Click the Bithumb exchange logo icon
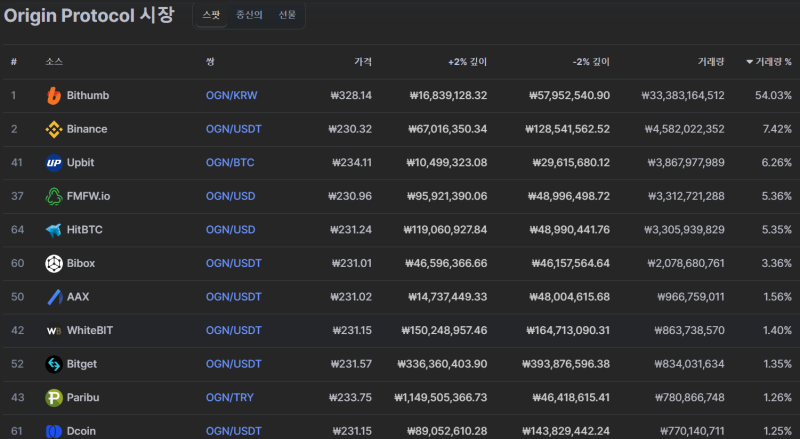This screenshot has width=800, height=439. [54, 95]
